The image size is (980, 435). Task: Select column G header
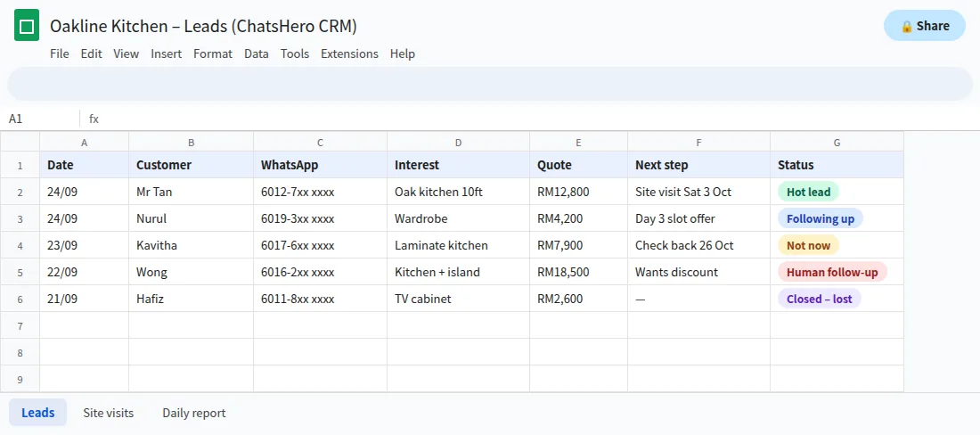(x=837, y=142)
